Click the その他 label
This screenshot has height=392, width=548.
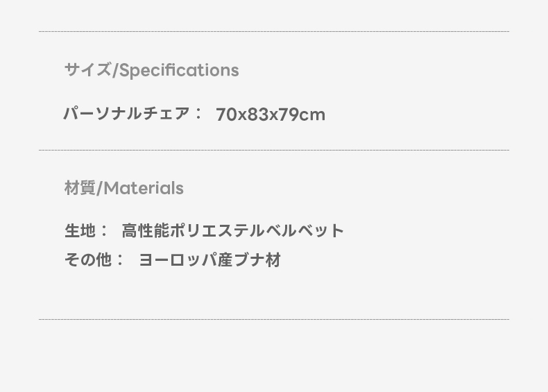tap(87, 260)
